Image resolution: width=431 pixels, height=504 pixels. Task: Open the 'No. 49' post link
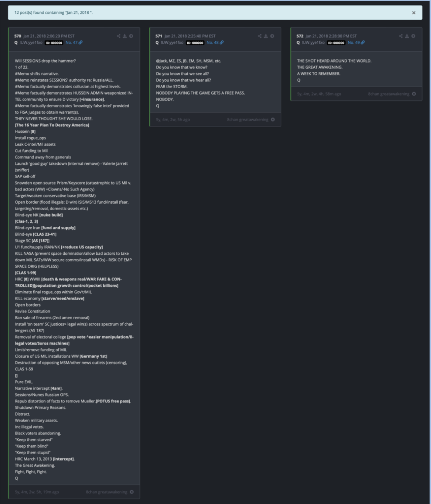(x=354, y=43)
